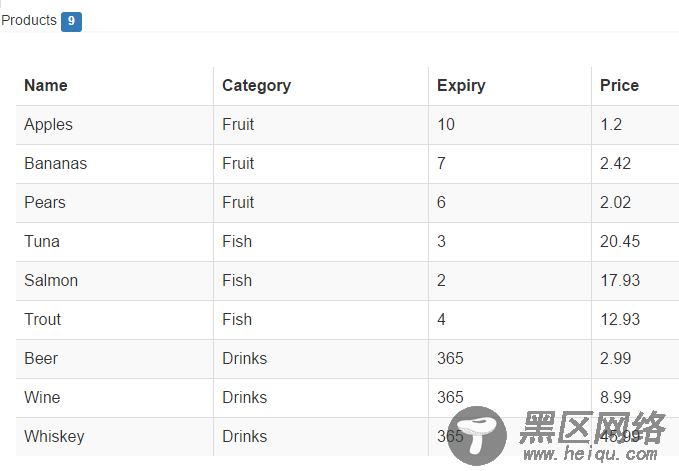Click the Tuna name cell

[115, 242]
